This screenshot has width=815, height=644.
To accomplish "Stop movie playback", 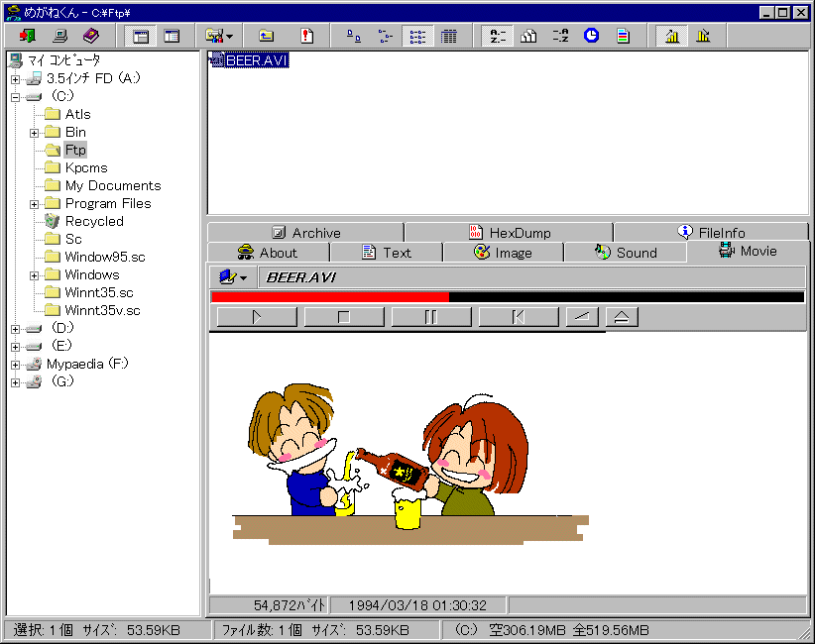I will pyautogui.click(x=344, y=317).
